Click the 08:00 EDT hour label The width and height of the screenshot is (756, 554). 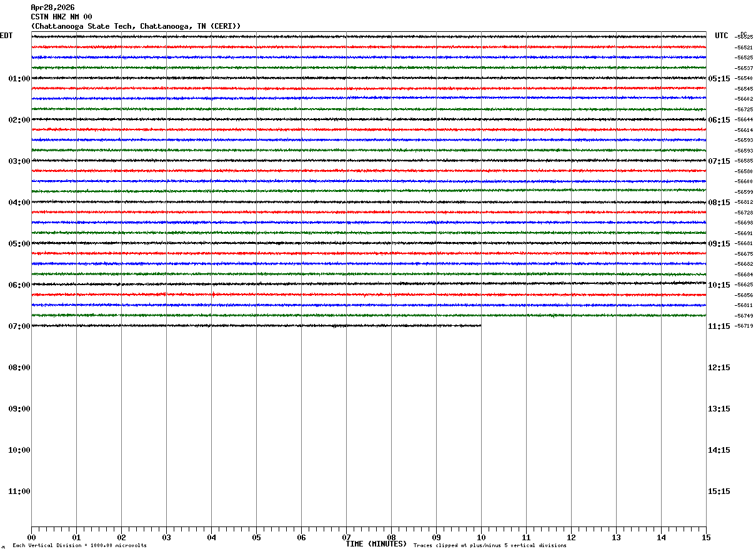tap(19, 368)
